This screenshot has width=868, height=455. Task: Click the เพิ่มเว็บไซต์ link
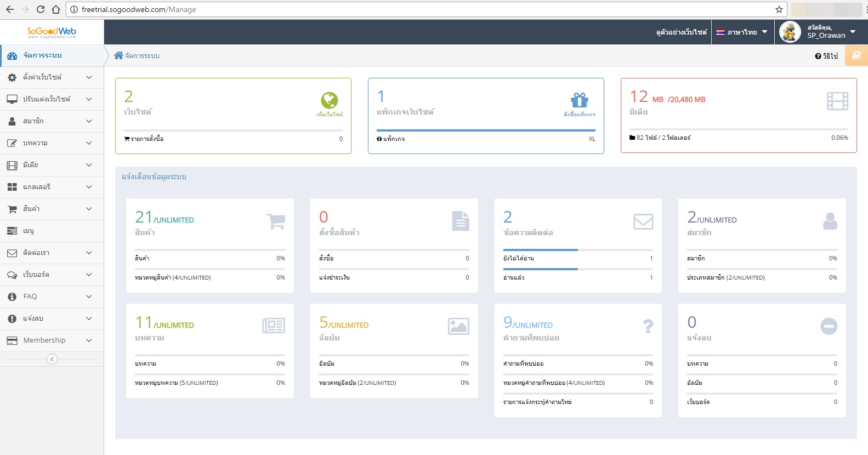(330, 115)
